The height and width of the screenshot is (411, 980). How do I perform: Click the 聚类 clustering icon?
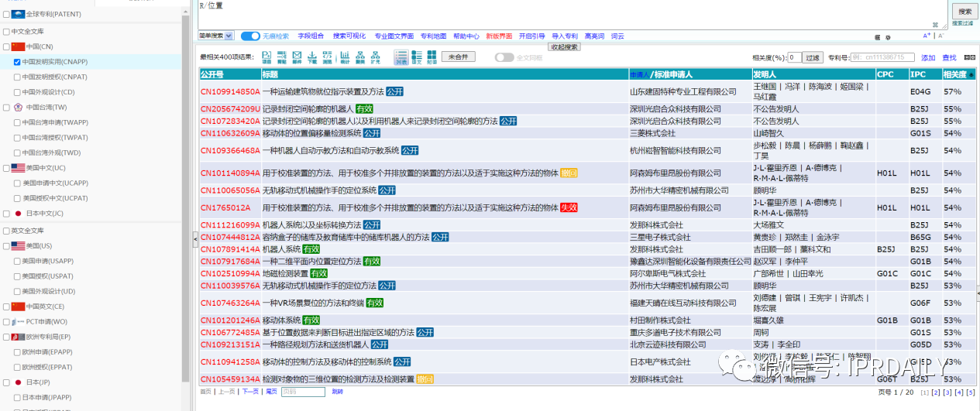click(x=360, y=57)
